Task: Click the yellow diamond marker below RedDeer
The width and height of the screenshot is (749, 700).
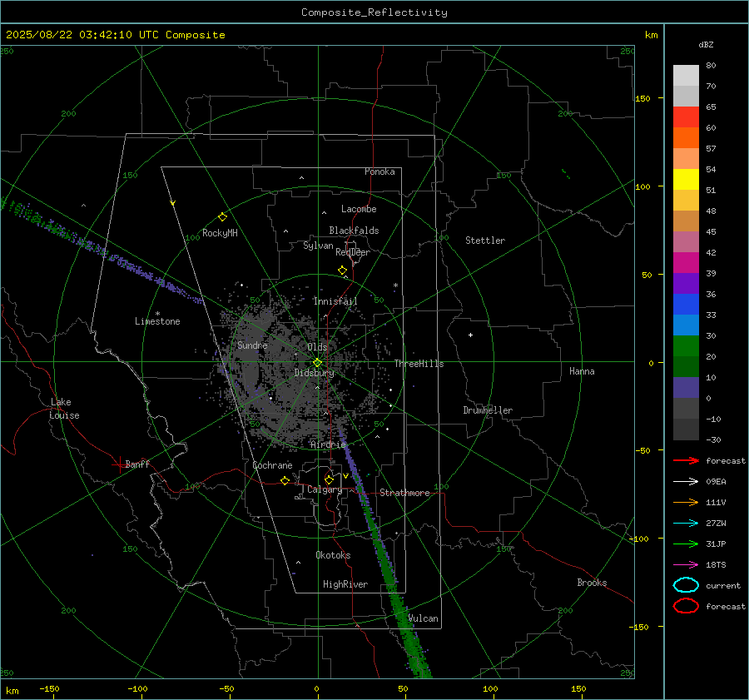Action: click(343, 271)
